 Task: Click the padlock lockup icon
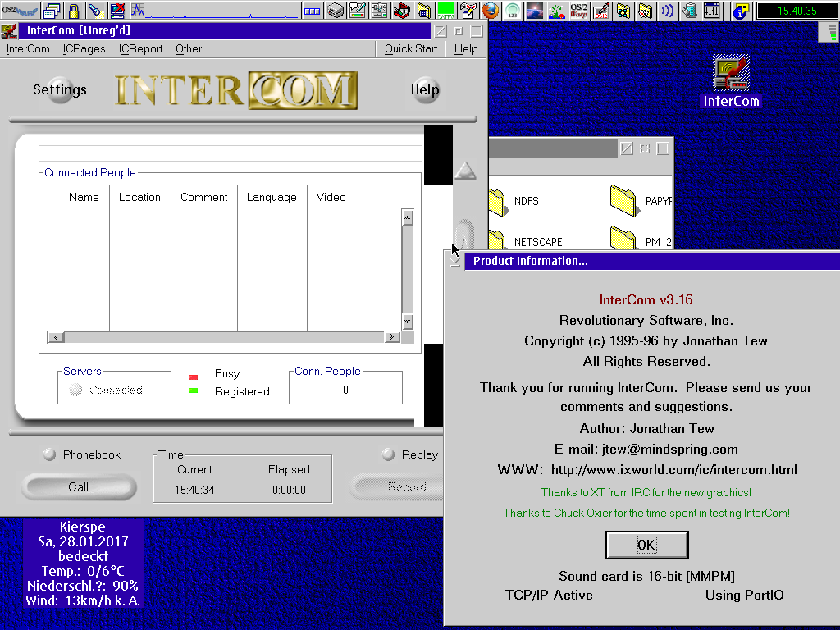(74, 10)
